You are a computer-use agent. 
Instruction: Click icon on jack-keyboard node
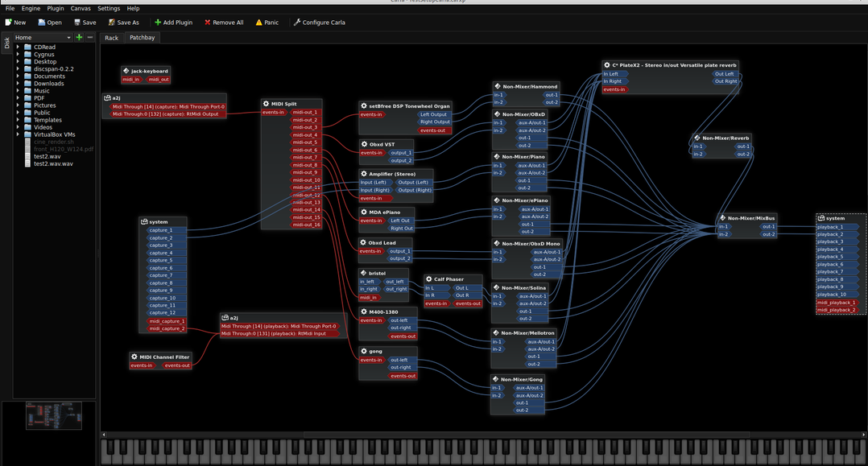[x=126, y=71]
